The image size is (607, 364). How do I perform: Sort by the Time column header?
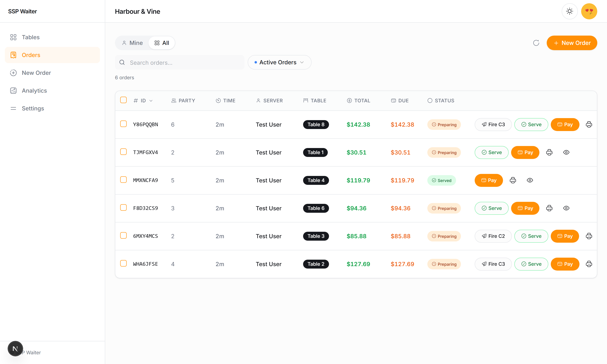[x=225, y=101]
